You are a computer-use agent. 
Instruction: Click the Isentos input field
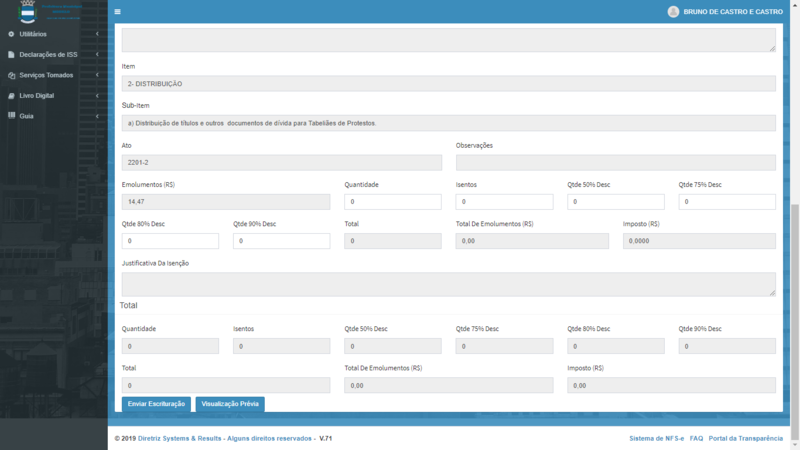click(504, 202)
